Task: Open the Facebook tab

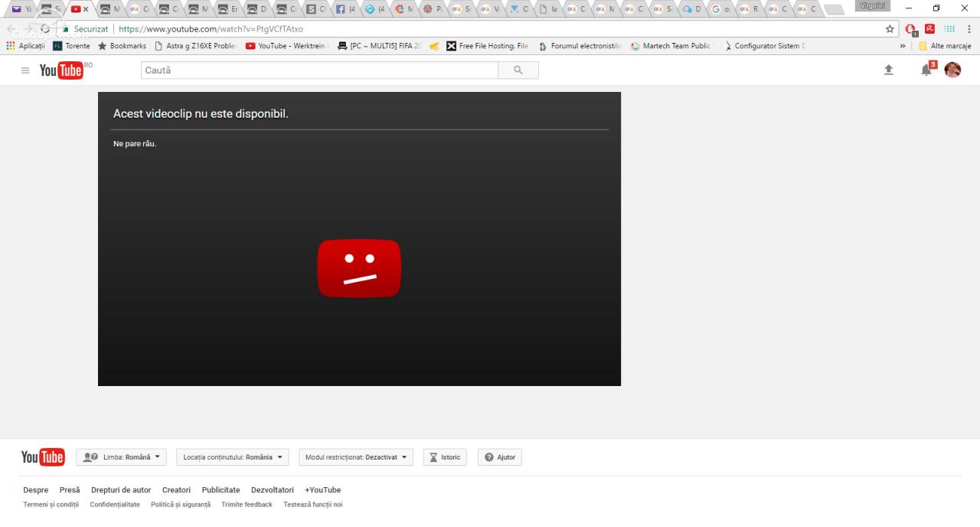Action: [345, 9]
